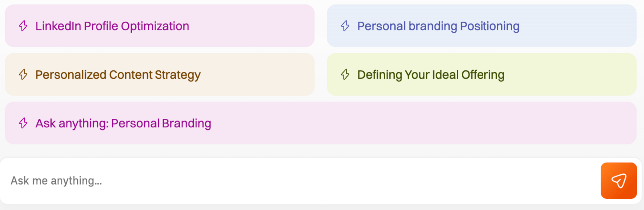644x210 pixels.
Task: Click the green Defining Your Ideal Offering card
Action: click(482, 74)
